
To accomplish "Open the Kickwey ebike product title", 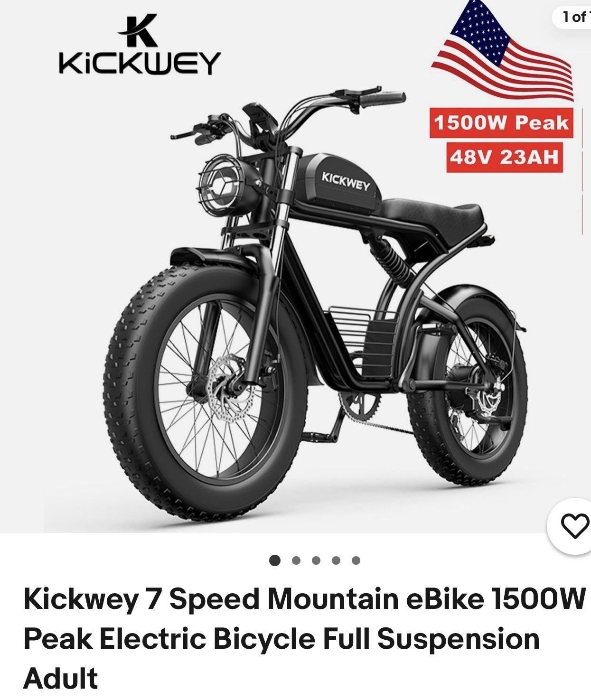I will tap(304, 638).
